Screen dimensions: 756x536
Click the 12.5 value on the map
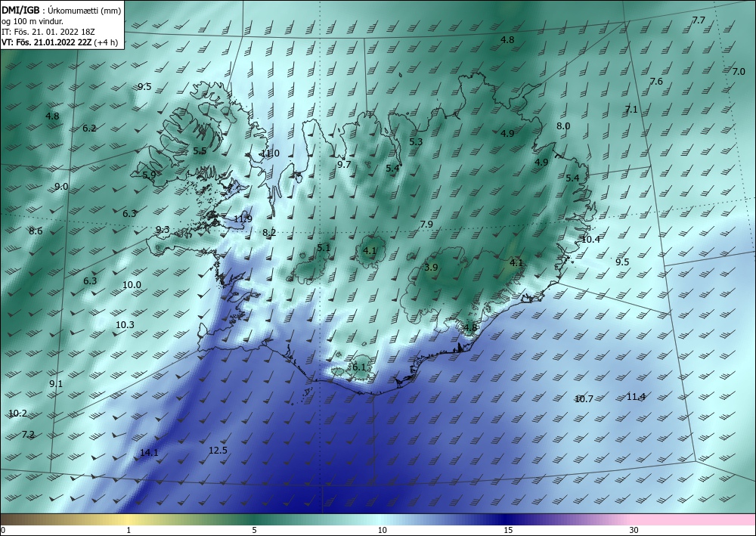(218, 451)
